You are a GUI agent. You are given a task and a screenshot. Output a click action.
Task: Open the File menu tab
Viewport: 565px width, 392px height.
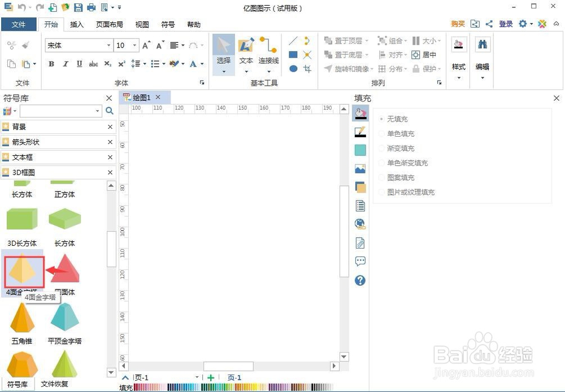(19, 24)
